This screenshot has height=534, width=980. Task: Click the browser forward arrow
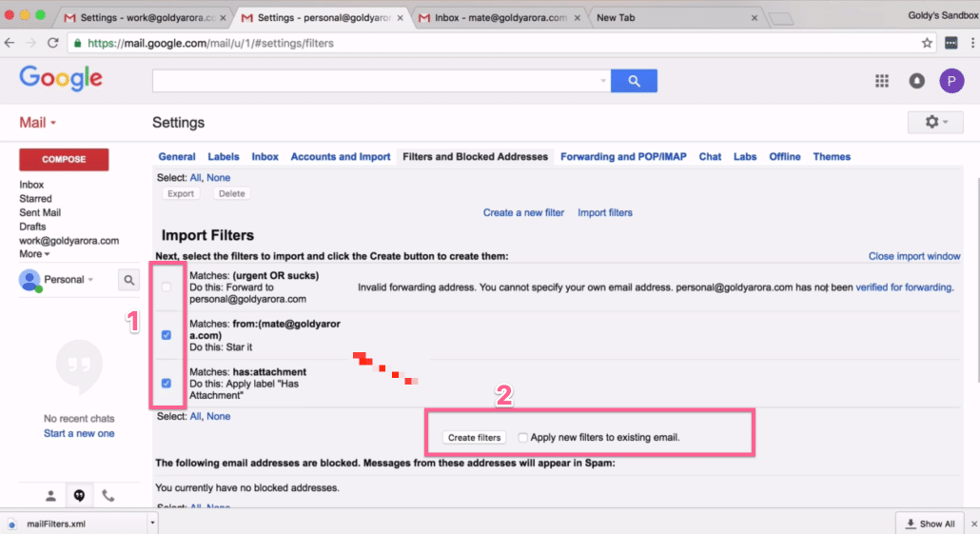(x=30, y=43)
